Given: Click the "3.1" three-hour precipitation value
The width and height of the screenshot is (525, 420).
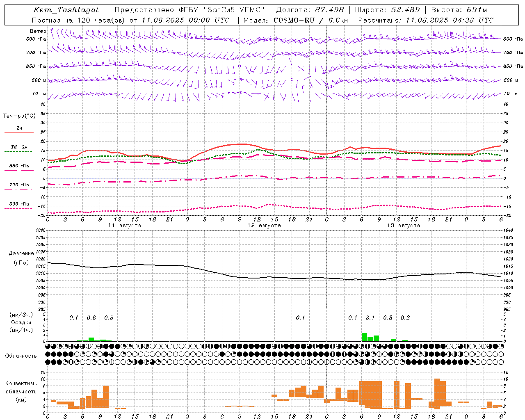Looking at the screenshot, I should [x=370, y=318].
